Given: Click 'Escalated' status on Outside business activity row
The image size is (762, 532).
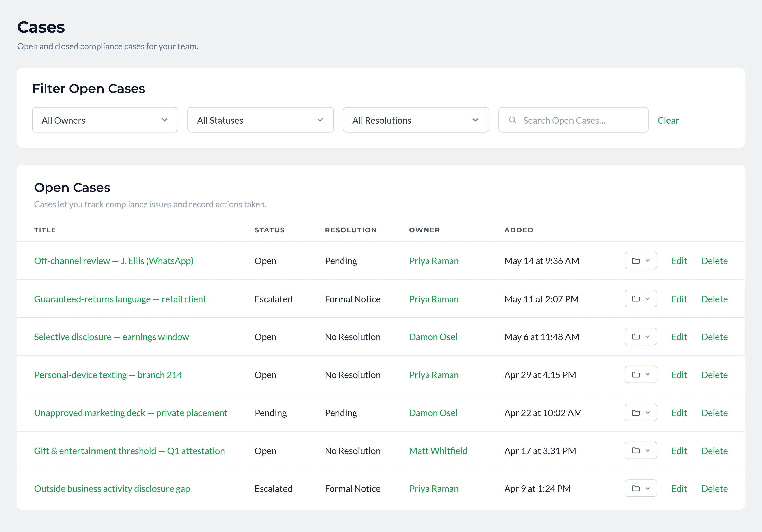Looking at the screenshot, I should 273,489.
